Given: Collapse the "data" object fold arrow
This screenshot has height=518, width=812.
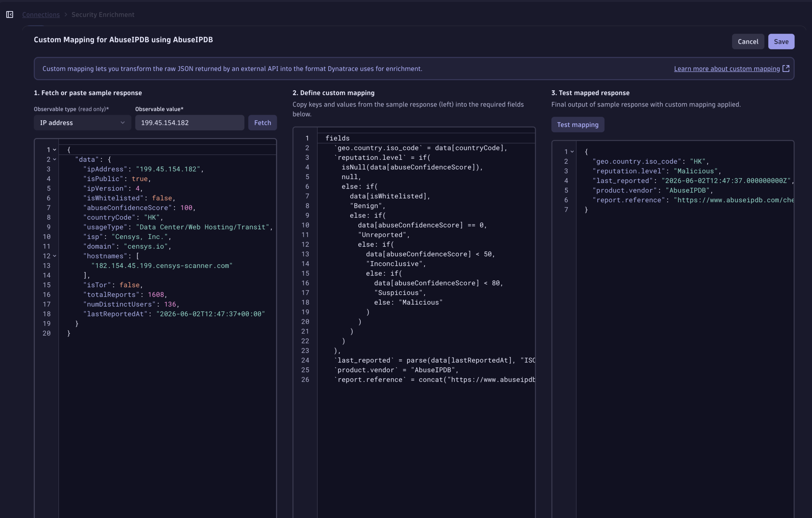Looking at the screenshot, I should (x=55, y=159).
